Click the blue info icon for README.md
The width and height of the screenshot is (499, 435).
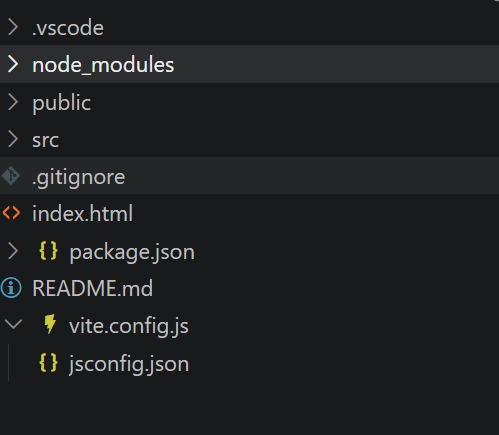coord(11,288)
